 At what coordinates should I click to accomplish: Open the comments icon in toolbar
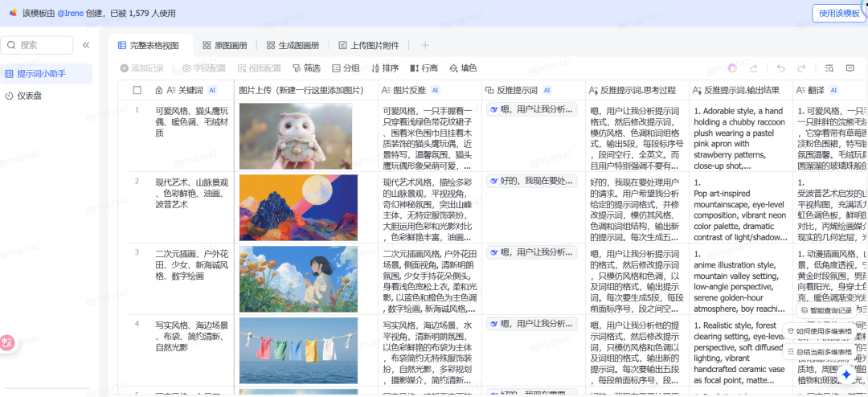point(850,68)
